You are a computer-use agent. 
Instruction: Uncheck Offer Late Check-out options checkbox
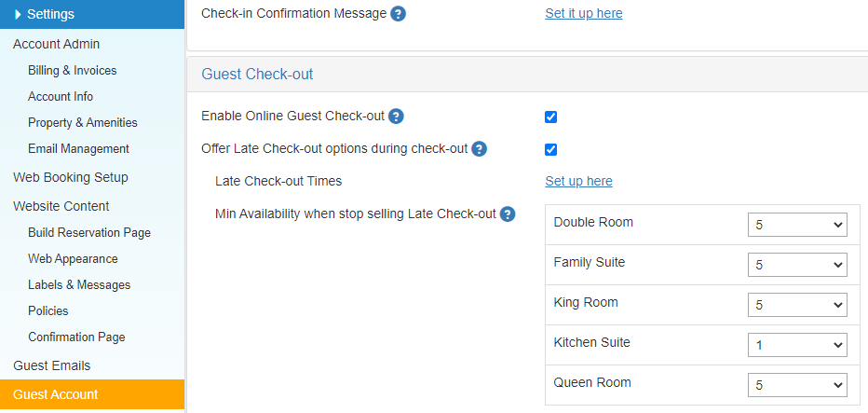click(550, 150)
